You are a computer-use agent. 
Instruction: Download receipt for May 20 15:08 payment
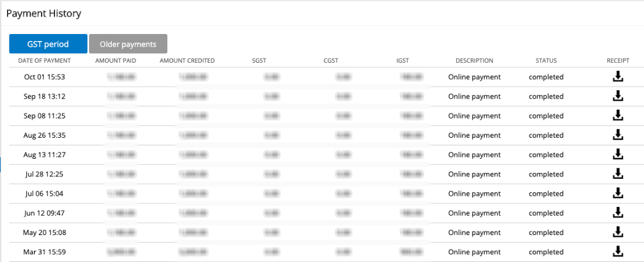pos(618,232)
